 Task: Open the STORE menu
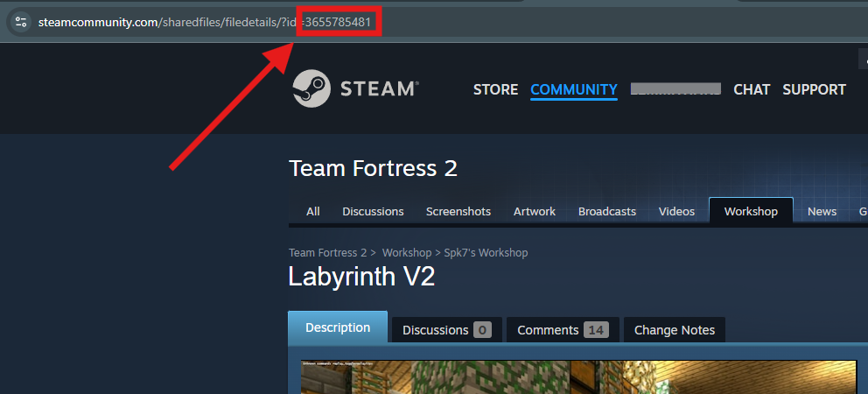(495, 90)
